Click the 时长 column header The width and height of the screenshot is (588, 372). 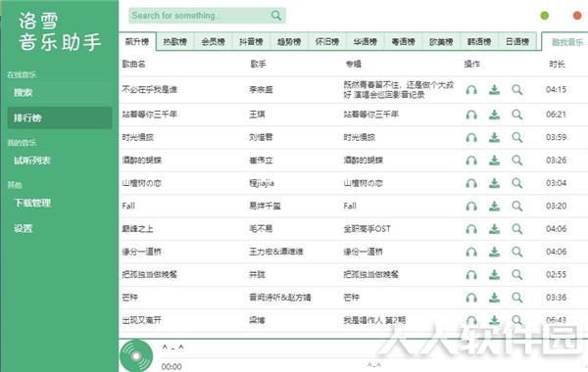coord(558,64)
